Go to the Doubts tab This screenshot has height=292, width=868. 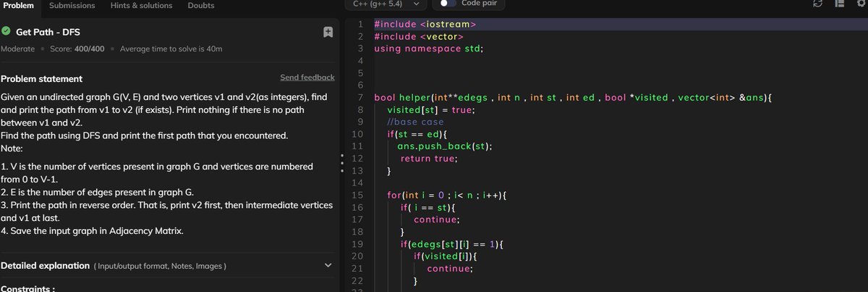point(200,6)
